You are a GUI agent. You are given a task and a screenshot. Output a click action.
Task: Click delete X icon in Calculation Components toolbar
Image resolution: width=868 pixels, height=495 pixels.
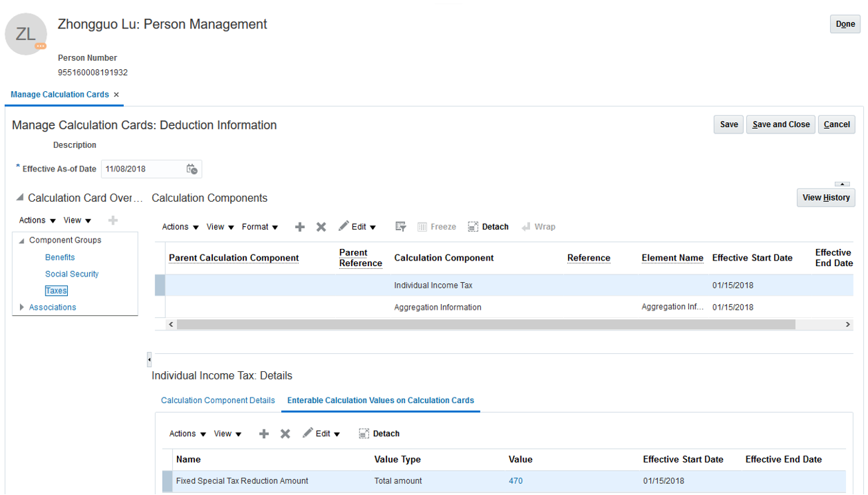pyautogui.click(x=321, y=227)
